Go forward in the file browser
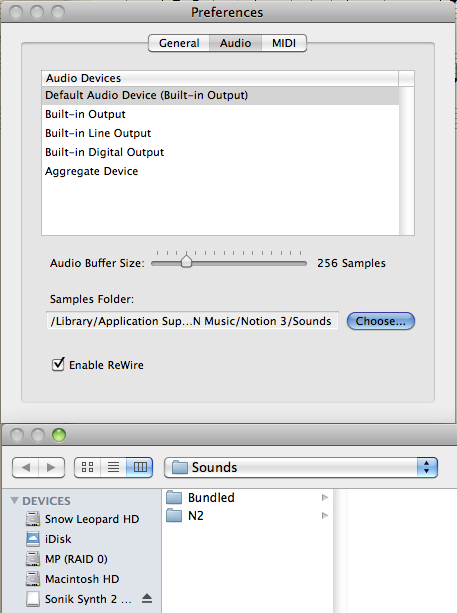The width and height of the screenshot is (457, 613). tap(52, 468)
